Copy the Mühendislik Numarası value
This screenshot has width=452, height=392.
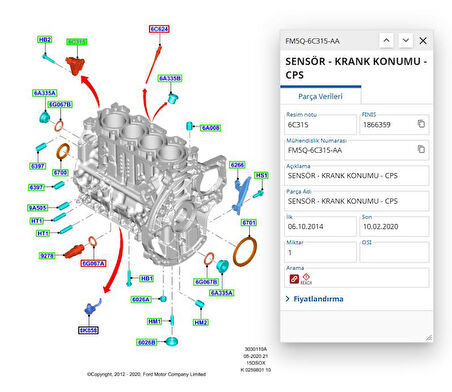(x=421, y=149)
